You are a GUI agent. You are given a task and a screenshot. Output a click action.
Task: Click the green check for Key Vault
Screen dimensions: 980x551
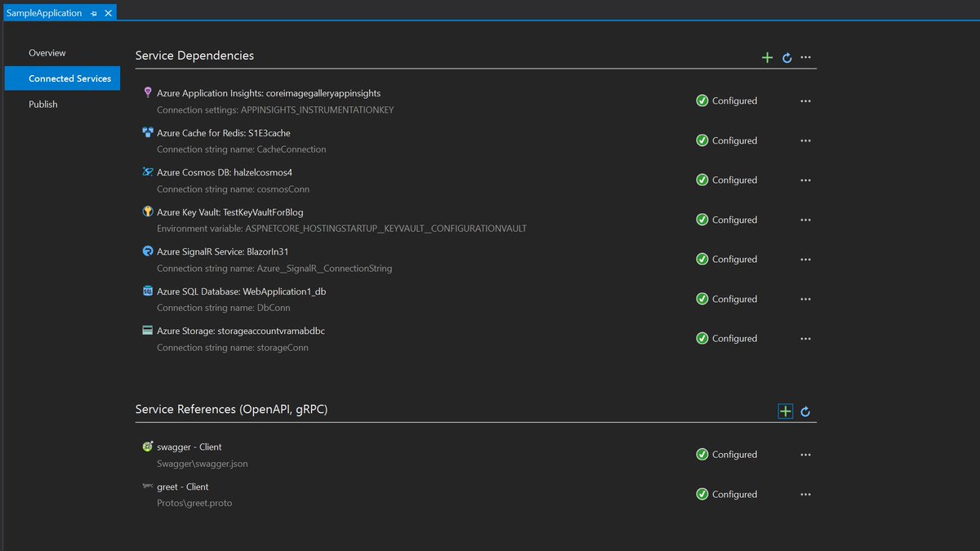[x=702, y=220]
